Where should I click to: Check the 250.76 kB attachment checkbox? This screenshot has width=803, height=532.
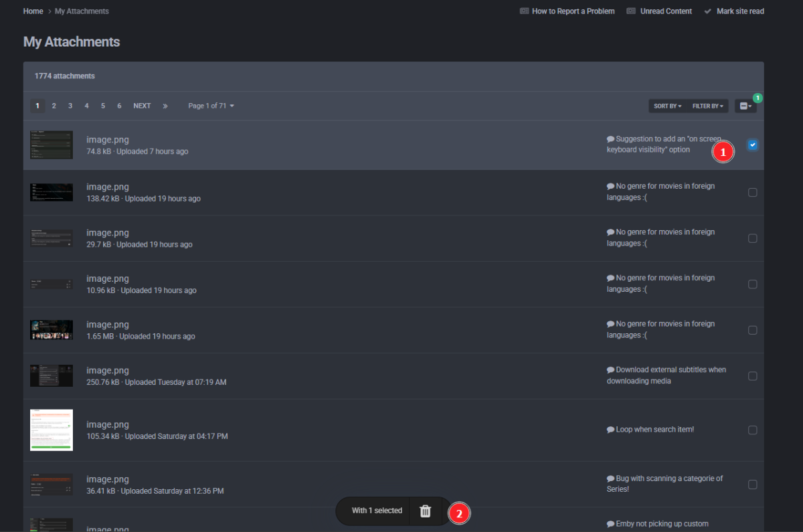tap(753, 376)
